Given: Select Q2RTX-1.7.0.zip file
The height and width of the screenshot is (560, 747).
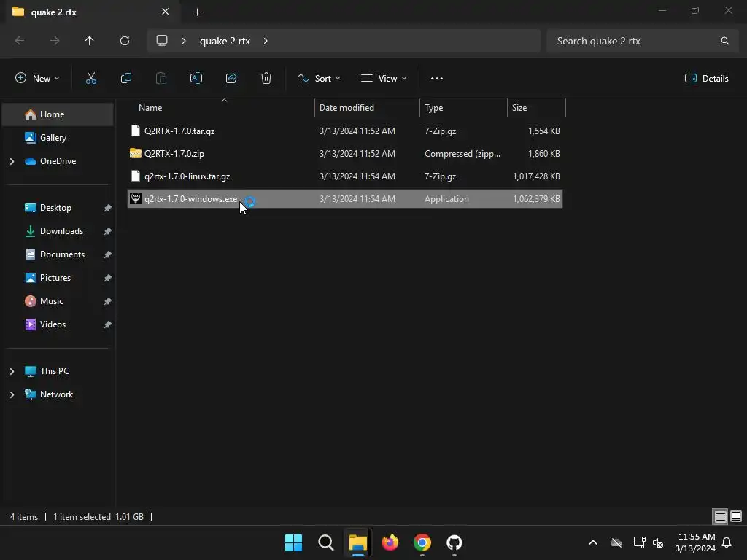Looking at the screenshot, I should [x=345, y=153].
